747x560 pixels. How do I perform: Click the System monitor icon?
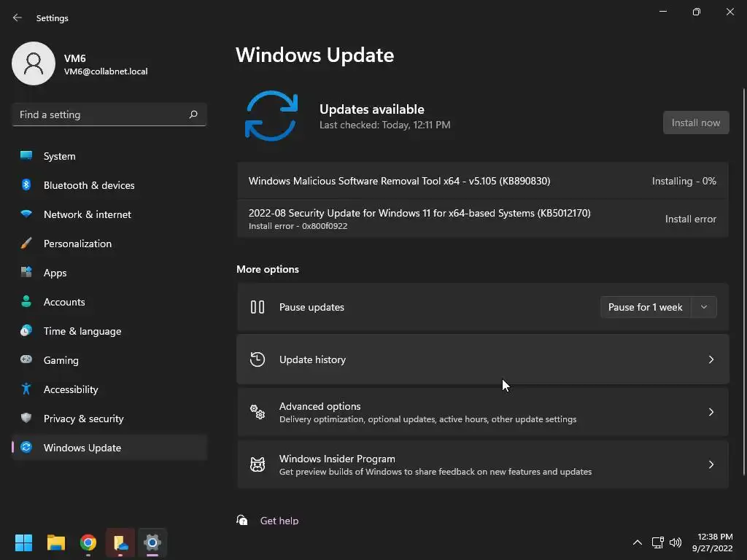coord(26,156)
